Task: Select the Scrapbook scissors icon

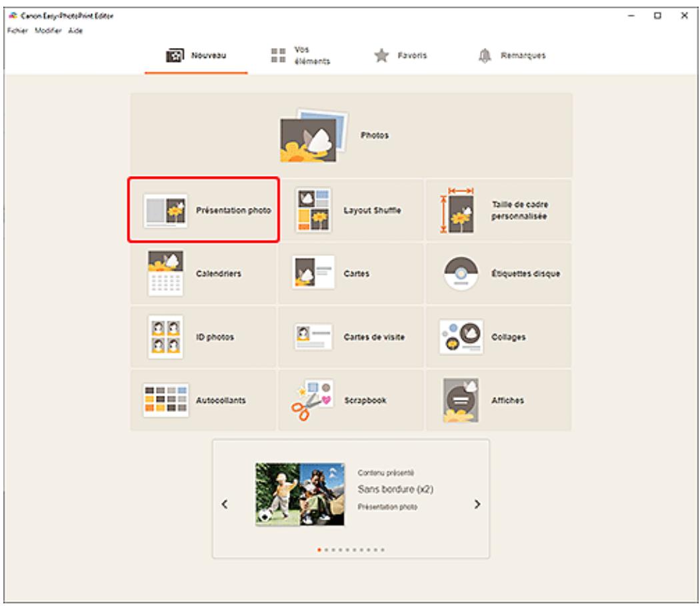Action: tap(313, 400)
